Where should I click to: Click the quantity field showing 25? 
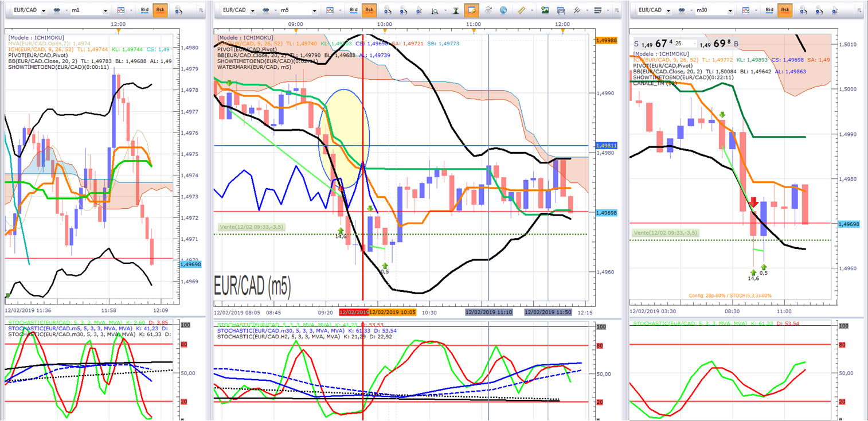pos(685,44)
